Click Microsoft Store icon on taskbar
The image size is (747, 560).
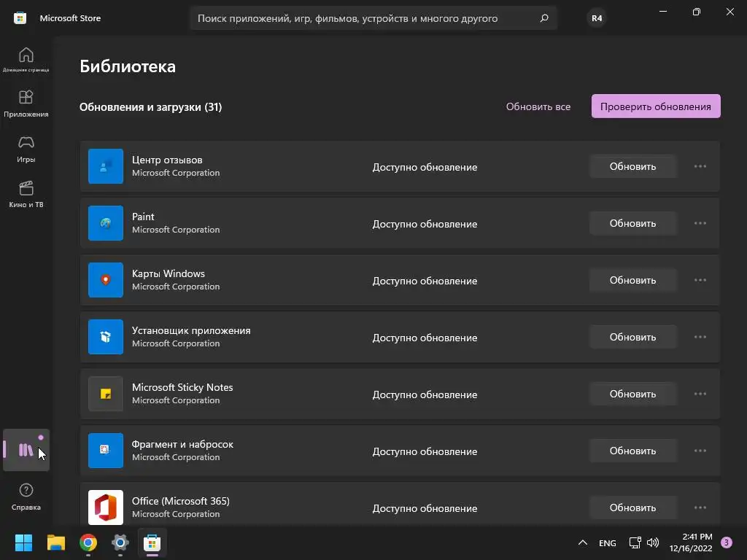click(152, 542)
